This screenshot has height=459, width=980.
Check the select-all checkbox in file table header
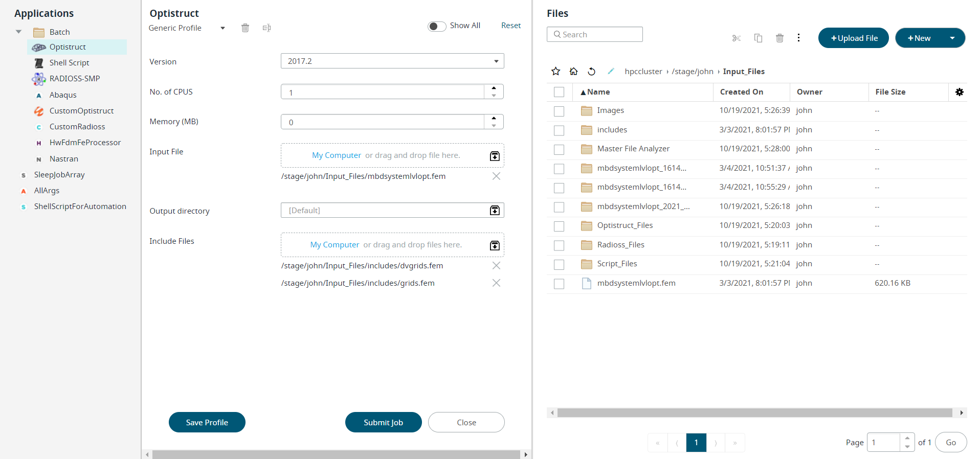click(x=559, y=92)
